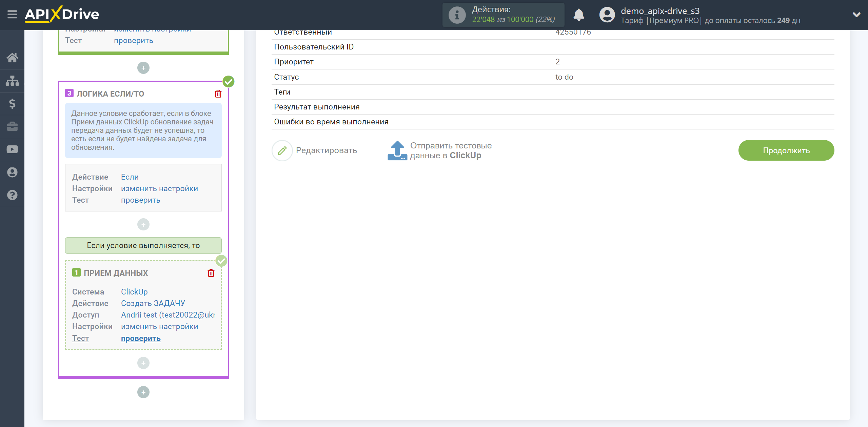Click the delete trash icon on ЛОГИКА ЕСЛИ/ТО

coord(218,94)
